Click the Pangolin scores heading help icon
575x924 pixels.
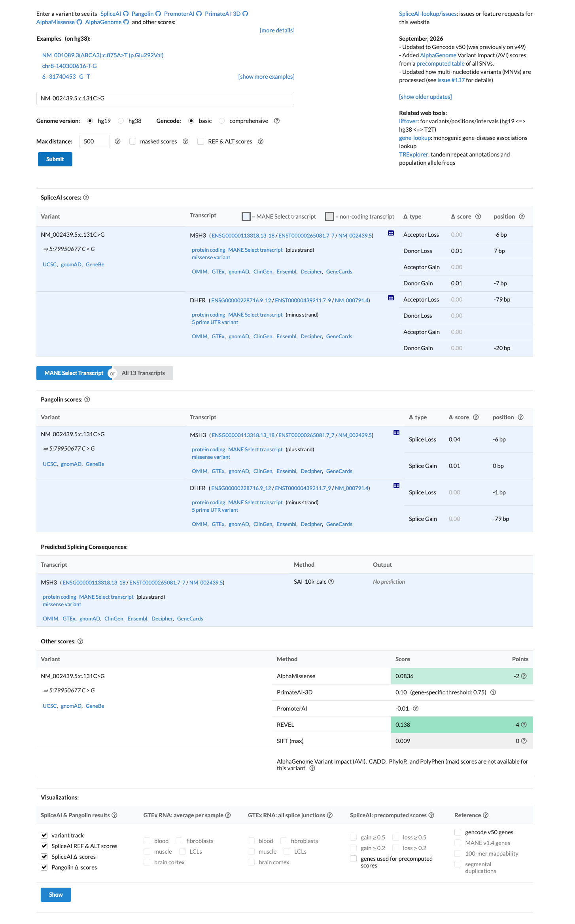[x=87, y=400]
